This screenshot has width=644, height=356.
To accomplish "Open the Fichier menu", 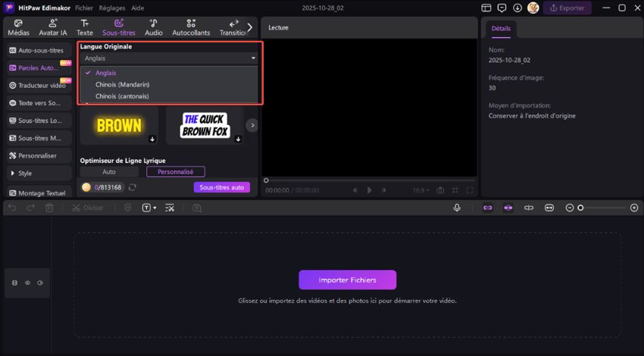I will [x=84, y=8].
